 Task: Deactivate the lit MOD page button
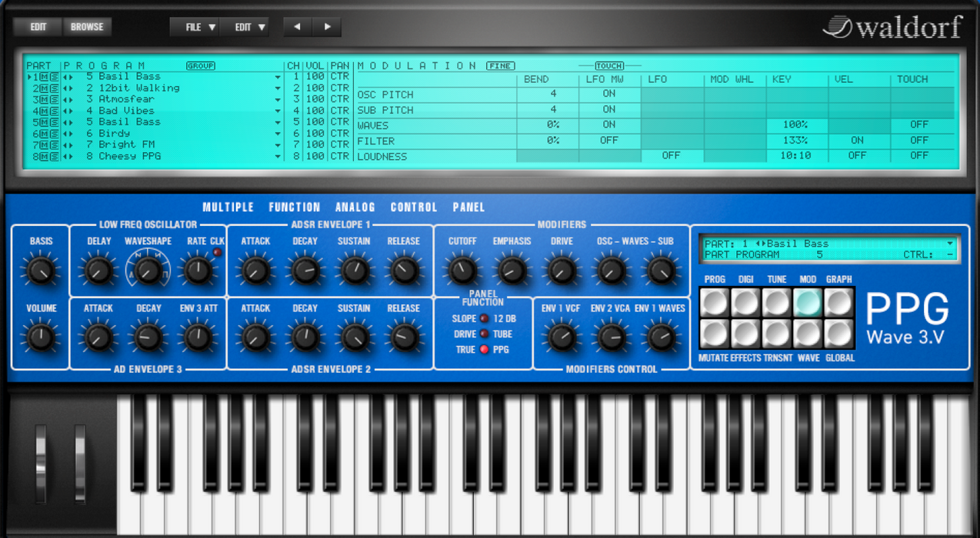point(808,302)
